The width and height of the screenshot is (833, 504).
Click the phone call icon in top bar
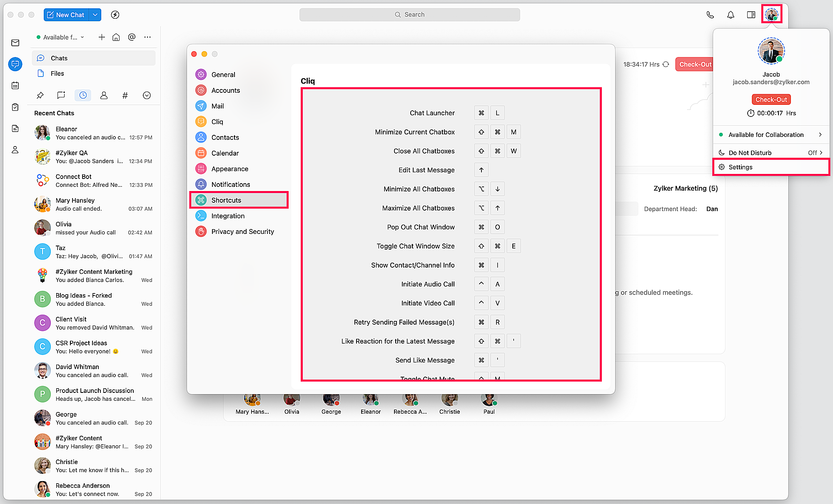point(710,15)
